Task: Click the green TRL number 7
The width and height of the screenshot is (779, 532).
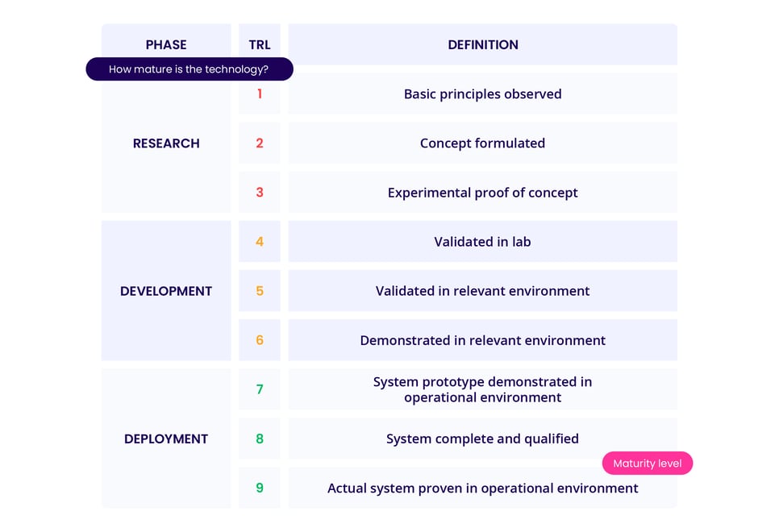Action: pos(260,389)
